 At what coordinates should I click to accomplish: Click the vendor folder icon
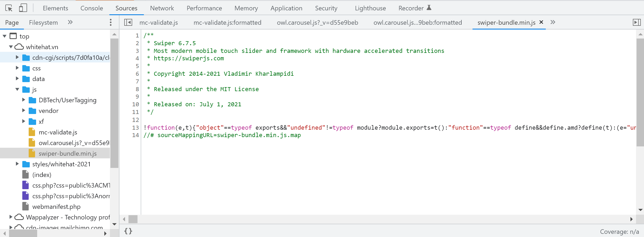click(32, 111)
